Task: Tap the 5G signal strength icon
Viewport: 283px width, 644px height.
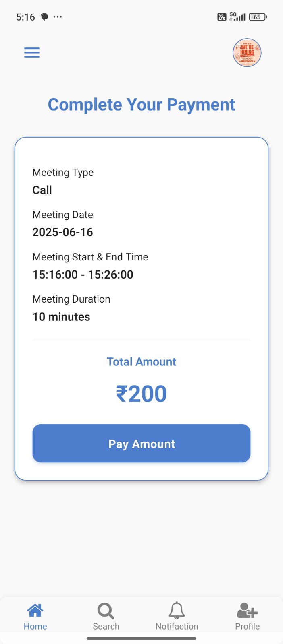Action: (x=238, y=17)
